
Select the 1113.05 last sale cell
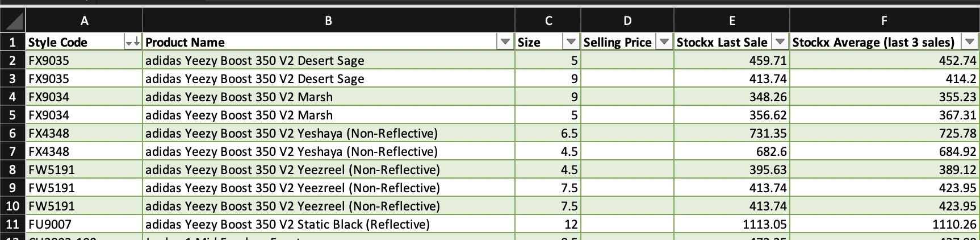[732, 224]
